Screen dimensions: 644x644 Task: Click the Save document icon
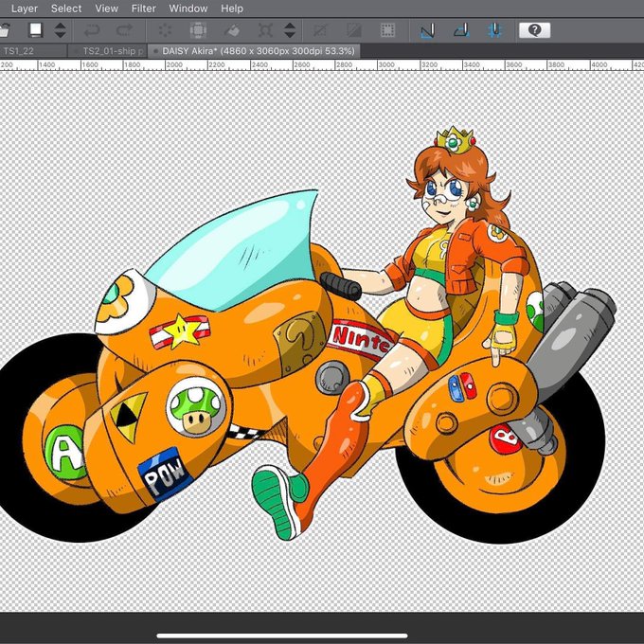pos(35,30)
